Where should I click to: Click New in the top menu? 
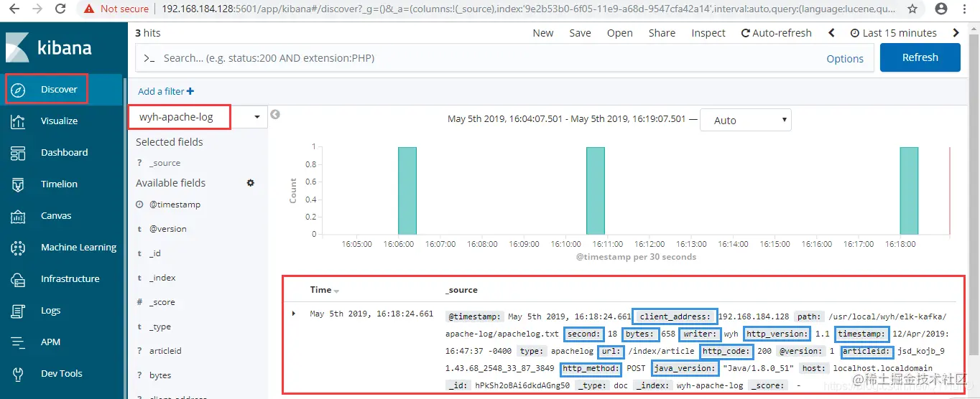[543, 33]
